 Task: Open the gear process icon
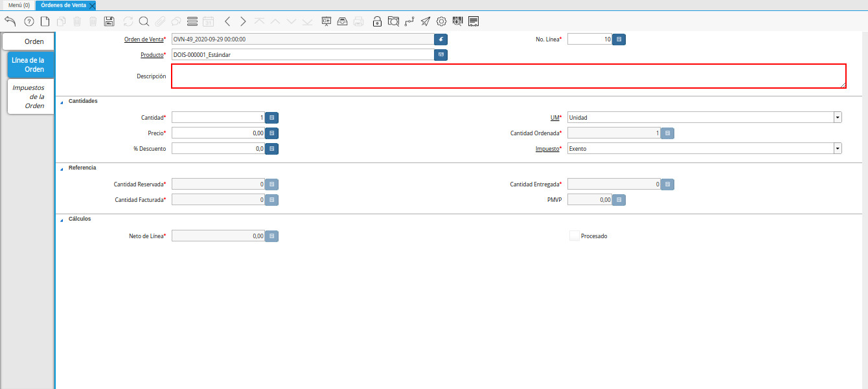(441, 21)
